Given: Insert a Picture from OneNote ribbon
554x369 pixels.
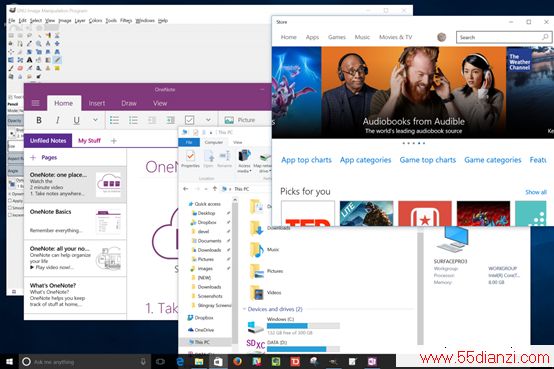Looking at the screenshot, I should (240, 120).
